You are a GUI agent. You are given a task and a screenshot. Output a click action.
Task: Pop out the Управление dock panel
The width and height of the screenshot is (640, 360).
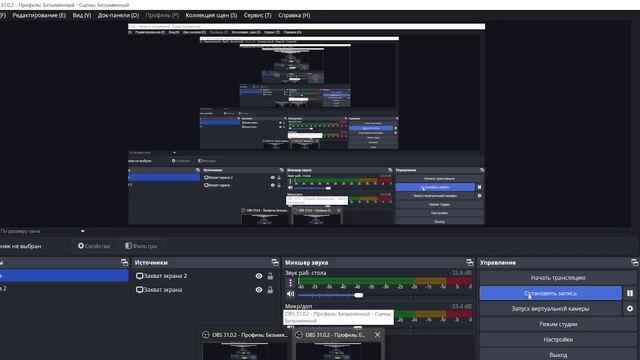(634, 262)
